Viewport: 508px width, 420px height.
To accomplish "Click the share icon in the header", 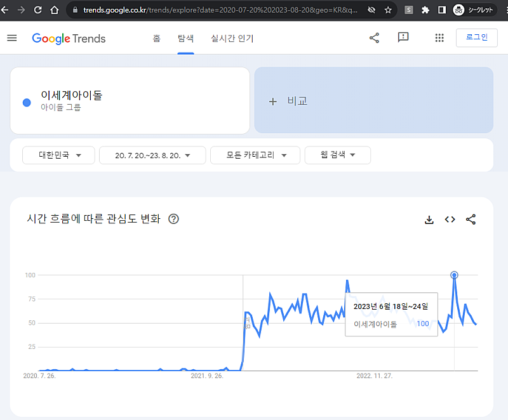I will pyautogui.click(x=374, y=38).
